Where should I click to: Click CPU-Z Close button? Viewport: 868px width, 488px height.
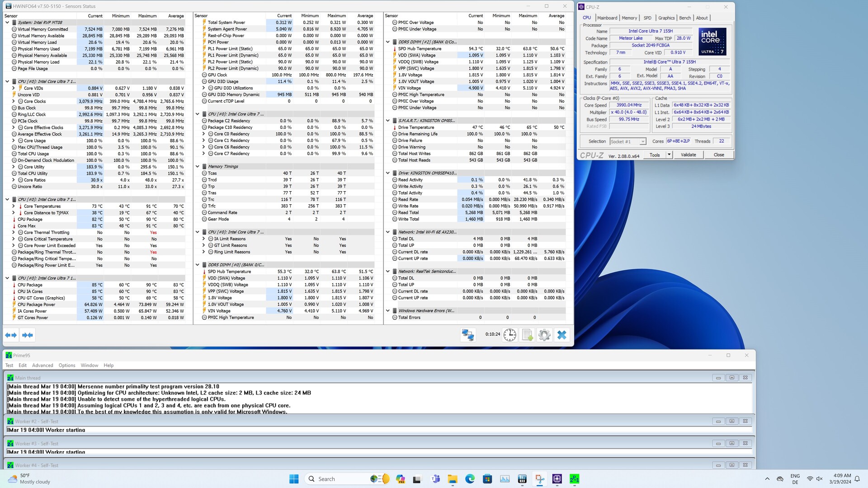[x=719, y=155]
